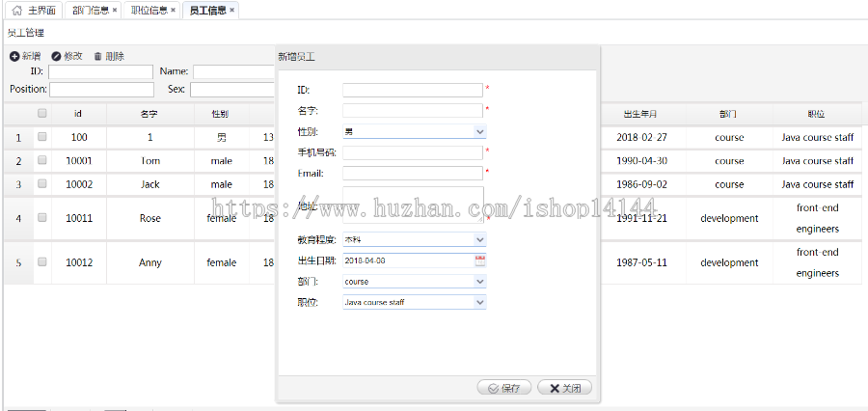This screenshot has width=868, height=411.
Task: Click the home icon on 主界面 tab
Action: (x=17, y=11)
